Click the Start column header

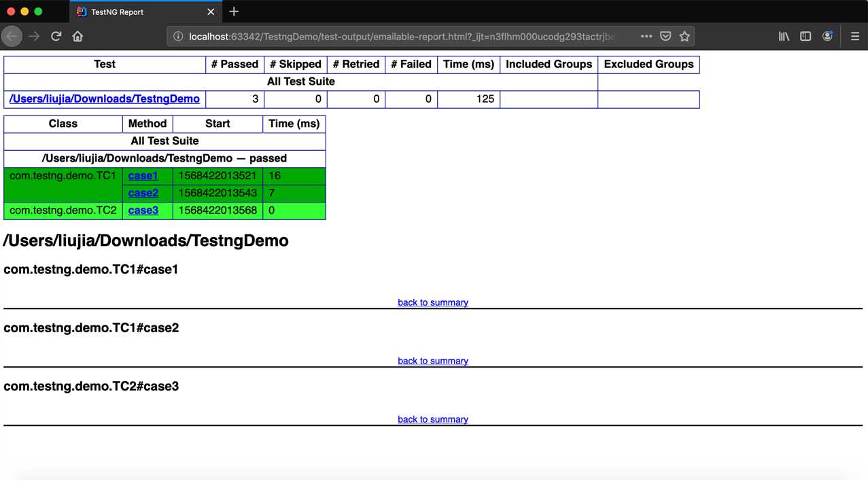218,124
